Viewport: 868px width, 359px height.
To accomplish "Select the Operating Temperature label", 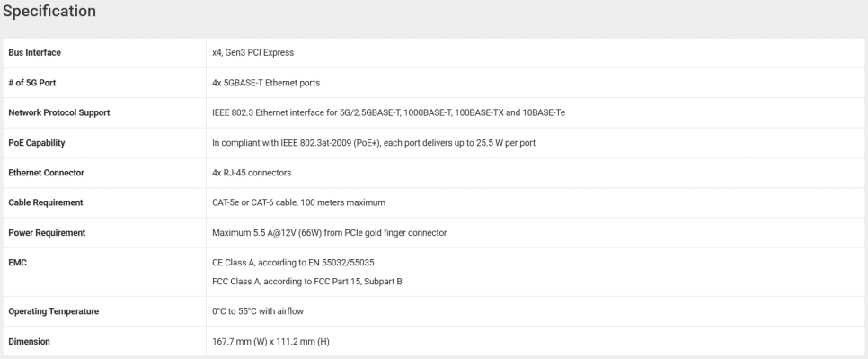I will (54, 311).
